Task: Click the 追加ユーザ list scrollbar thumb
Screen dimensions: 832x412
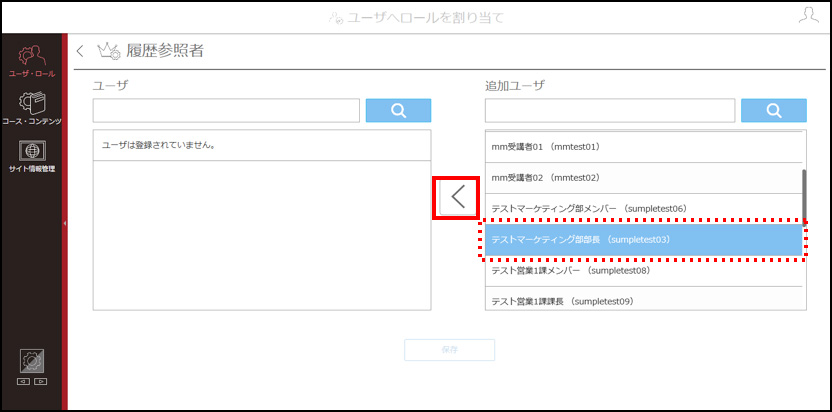Action: pyautogui.click(x=804, y=198)
